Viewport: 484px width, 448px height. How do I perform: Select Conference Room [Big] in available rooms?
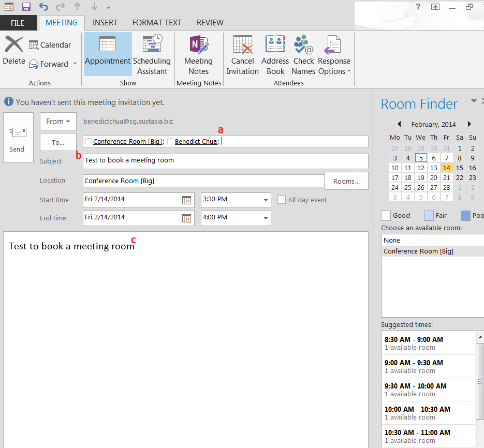click(432, 251)
